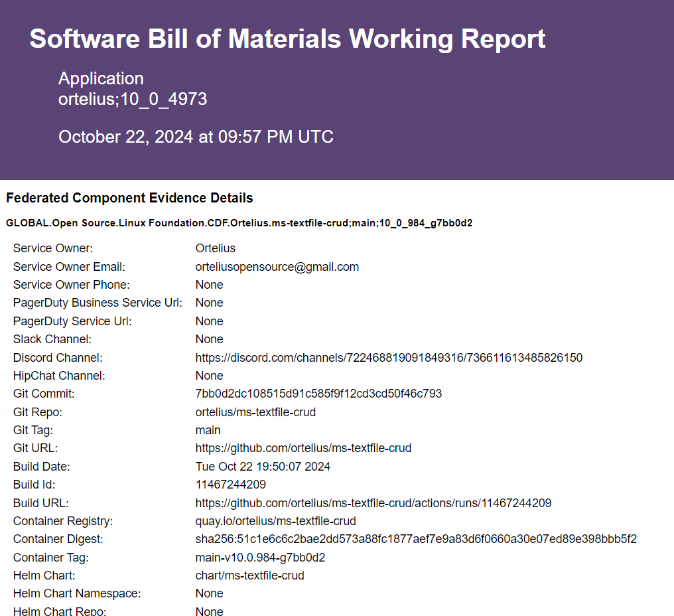Click the report date October 22, 2024
Viewport: 674px width, 616px height.
pos(196,137)
